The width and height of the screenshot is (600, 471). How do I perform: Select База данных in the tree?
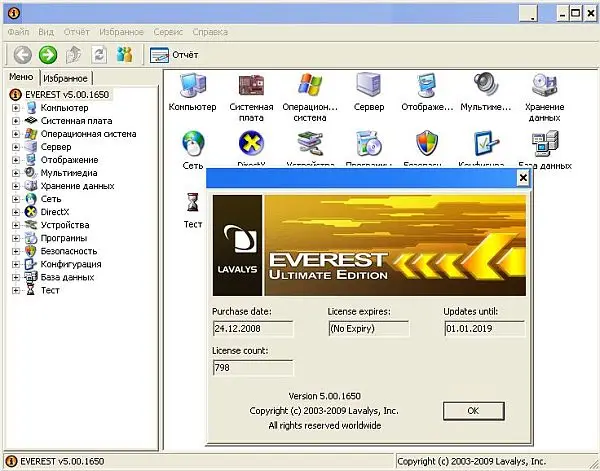(x=67, y=277)
